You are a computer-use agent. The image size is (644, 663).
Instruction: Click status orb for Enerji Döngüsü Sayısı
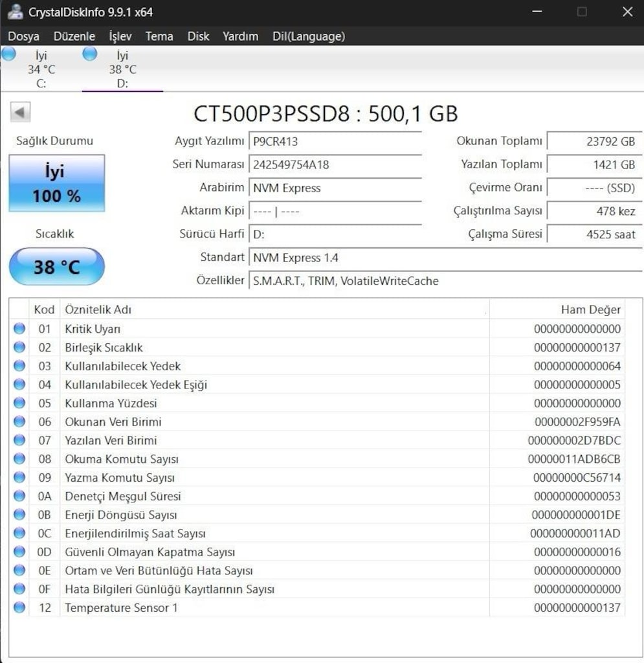[19, 515]
